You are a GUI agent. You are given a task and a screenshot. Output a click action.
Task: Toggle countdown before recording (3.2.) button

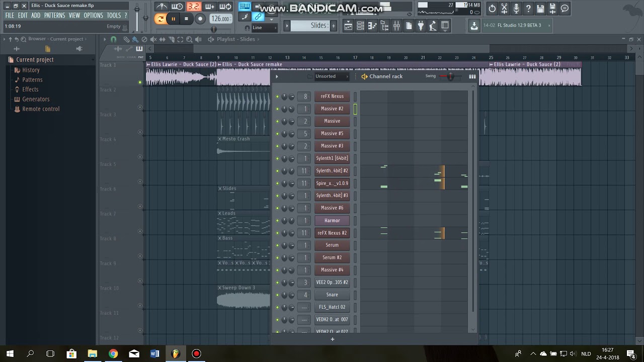(193, 7)
